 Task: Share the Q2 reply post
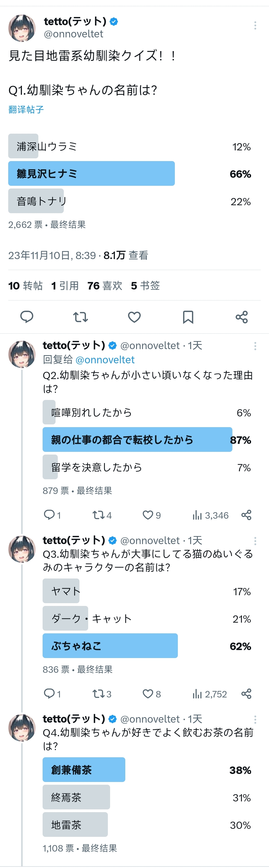tap(246, 515)
